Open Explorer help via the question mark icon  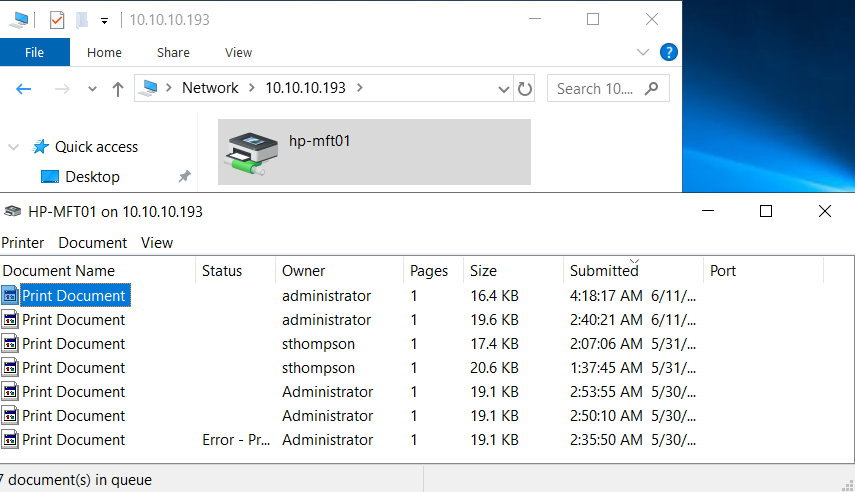[x=669, y=52]
